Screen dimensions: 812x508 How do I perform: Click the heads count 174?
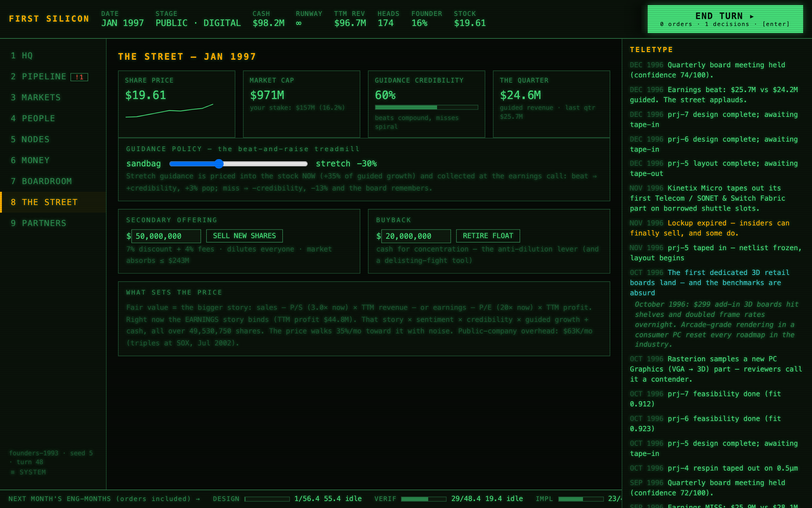pyautogui.click(x=385, y=23)
